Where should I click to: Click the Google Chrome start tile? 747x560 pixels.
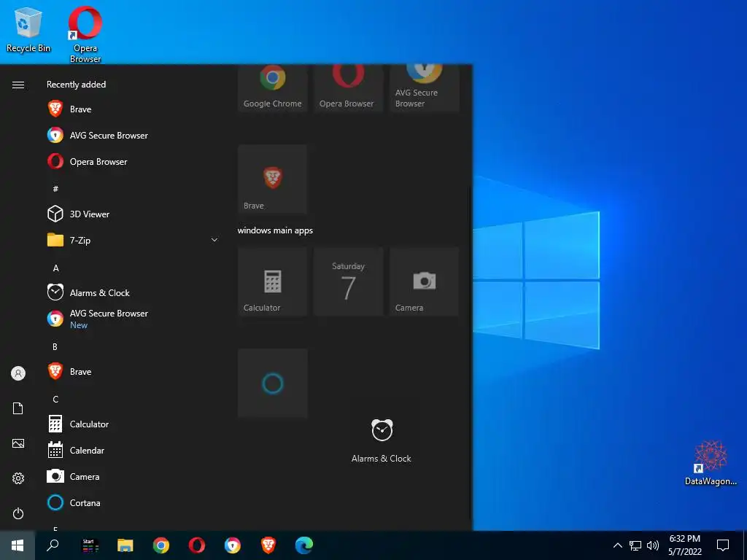pyautogui.click(x=273, y=88)
